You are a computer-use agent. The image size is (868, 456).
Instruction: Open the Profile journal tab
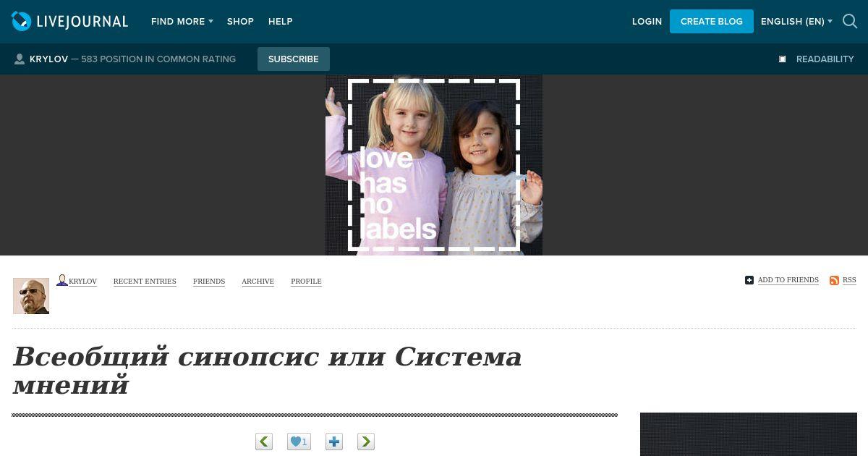coord(306,281)
